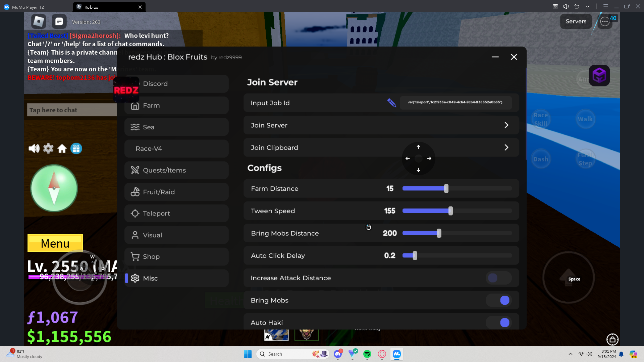Open the Fruit/Raid tab

tap(176, 192)
